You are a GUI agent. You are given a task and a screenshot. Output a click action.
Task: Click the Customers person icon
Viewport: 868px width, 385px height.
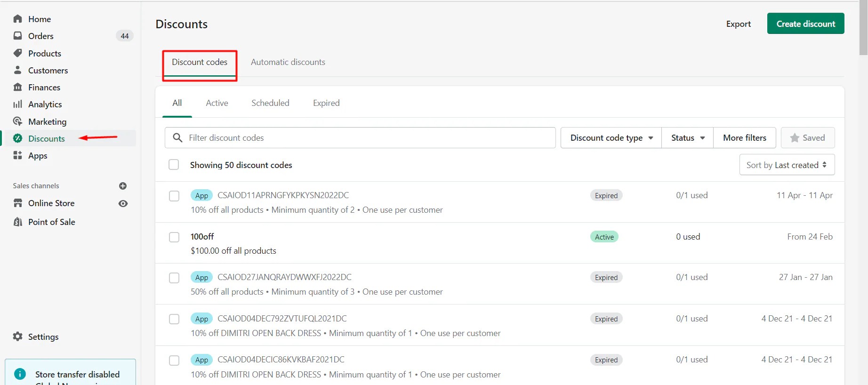(x=18, y=70)
